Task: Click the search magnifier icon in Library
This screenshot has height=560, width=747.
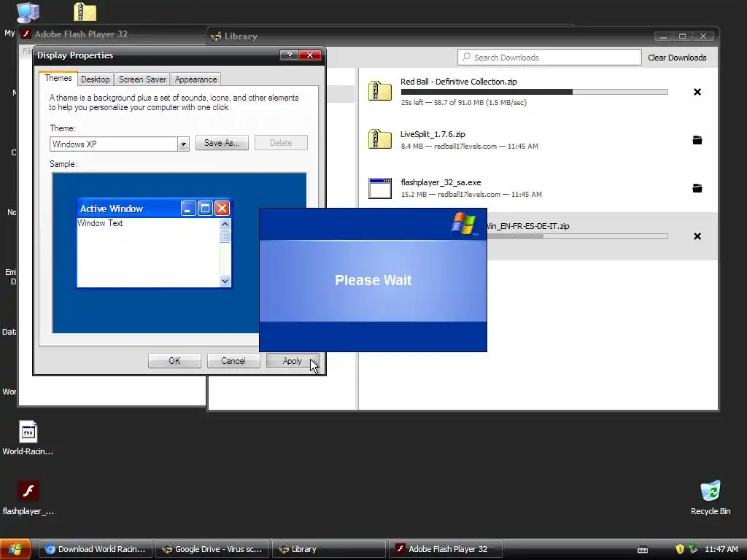Action: 466,57
